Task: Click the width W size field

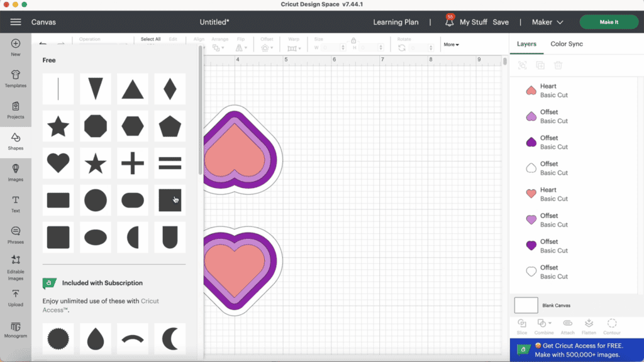Action: click(x=334, y=48)
